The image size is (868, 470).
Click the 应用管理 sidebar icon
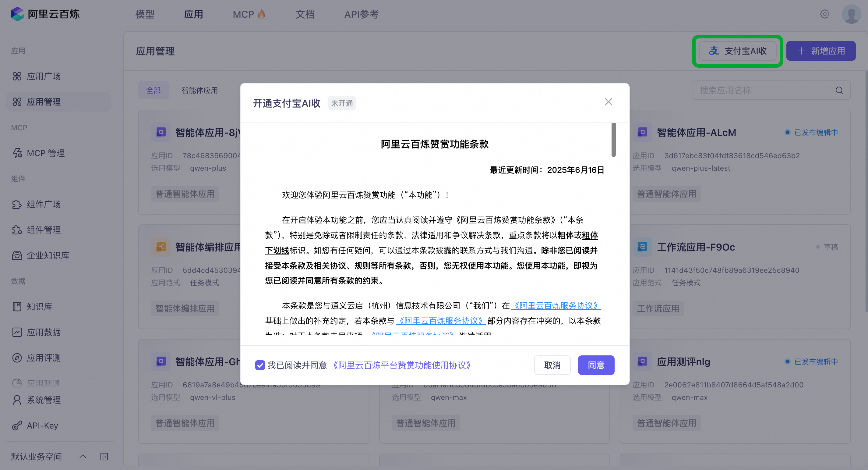tap(17, 102)
